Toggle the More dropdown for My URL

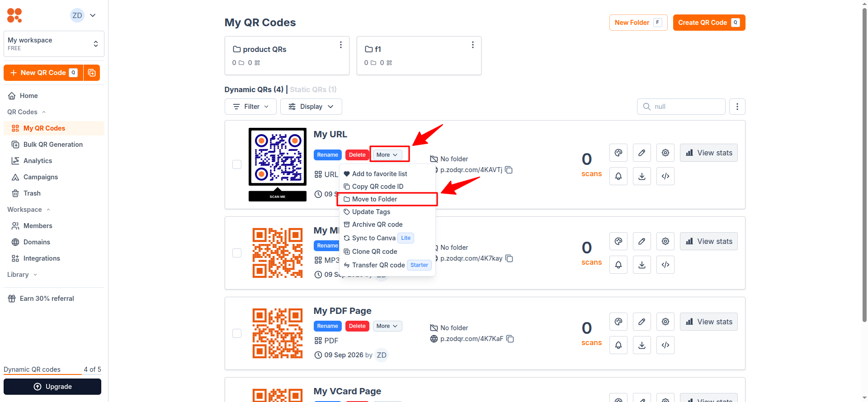387,155
